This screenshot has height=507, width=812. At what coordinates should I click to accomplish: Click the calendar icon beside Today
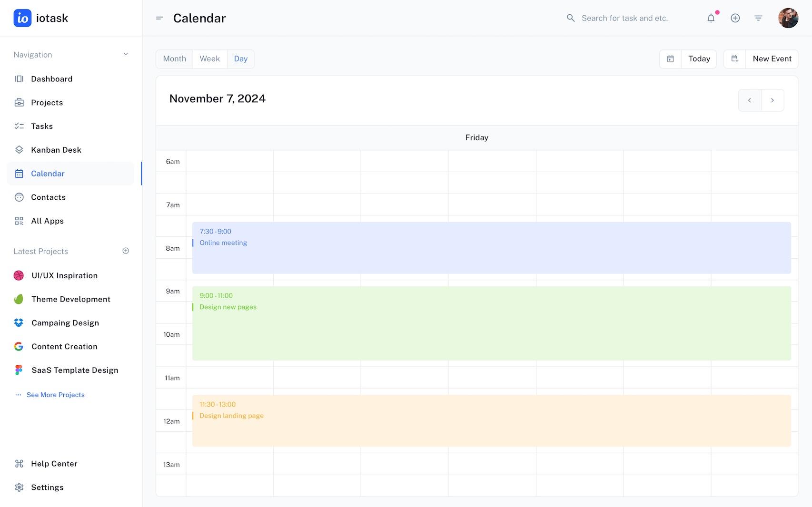[x=670, y=59]
